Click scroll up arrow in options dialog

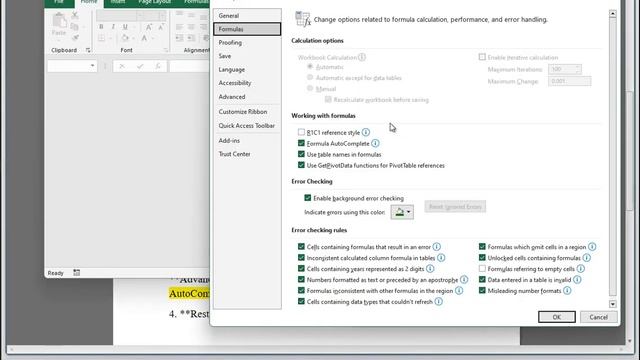pyautogui.click(x=613, y=14)
